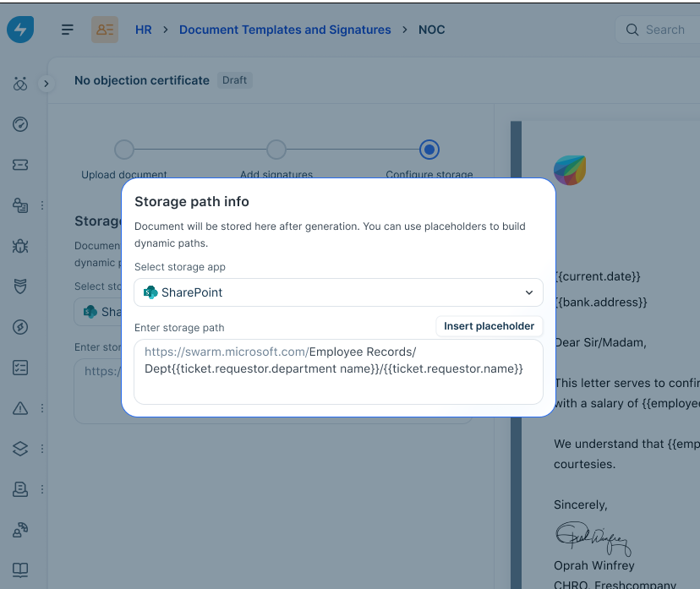Click the Freshworks leaf logo in document preview
This screenshot has height=589, width=700.
click(x=570, y=170)
